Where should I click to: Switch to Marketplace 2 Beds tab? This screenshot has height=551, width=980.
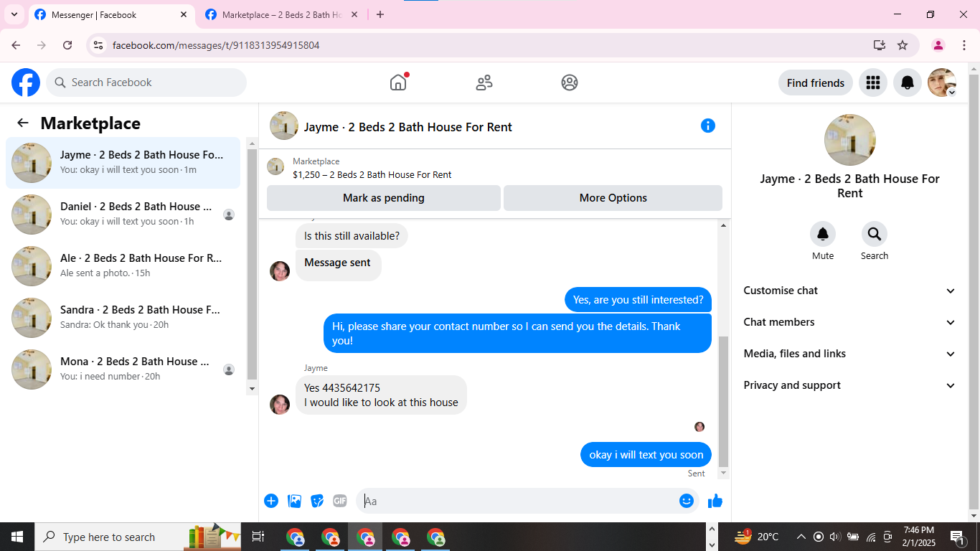coord(282,14)
